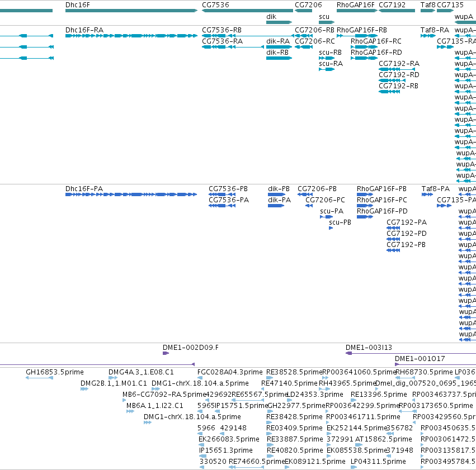Select the "RhoGAP16F" gene label
This screenshot has width=476, height=470.
[356, 5]
